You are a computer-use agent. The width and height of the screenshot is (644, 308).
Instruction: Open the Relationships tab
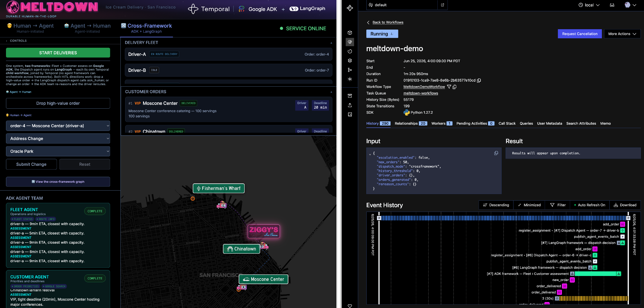pos(411,123)
